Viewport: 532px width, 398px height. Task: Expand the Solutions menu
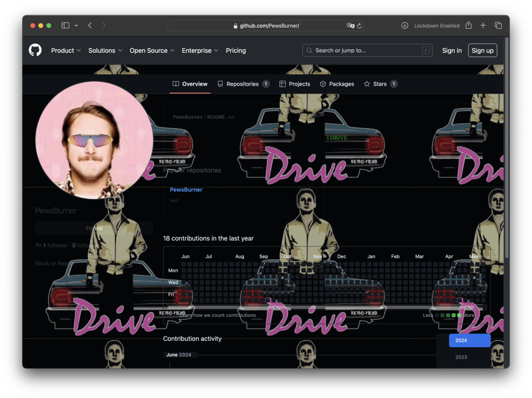coord(105,51)
